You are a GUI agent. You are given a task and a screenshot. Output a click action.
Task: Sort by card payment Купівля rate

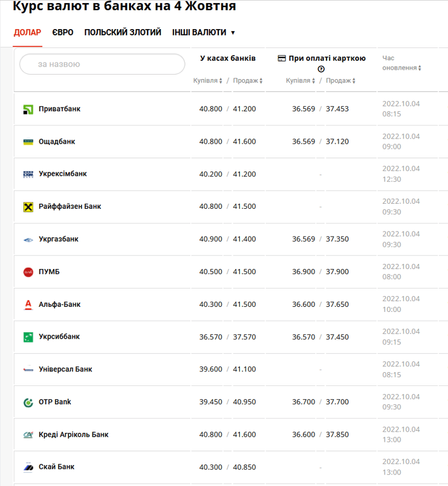tap(301, 81)
